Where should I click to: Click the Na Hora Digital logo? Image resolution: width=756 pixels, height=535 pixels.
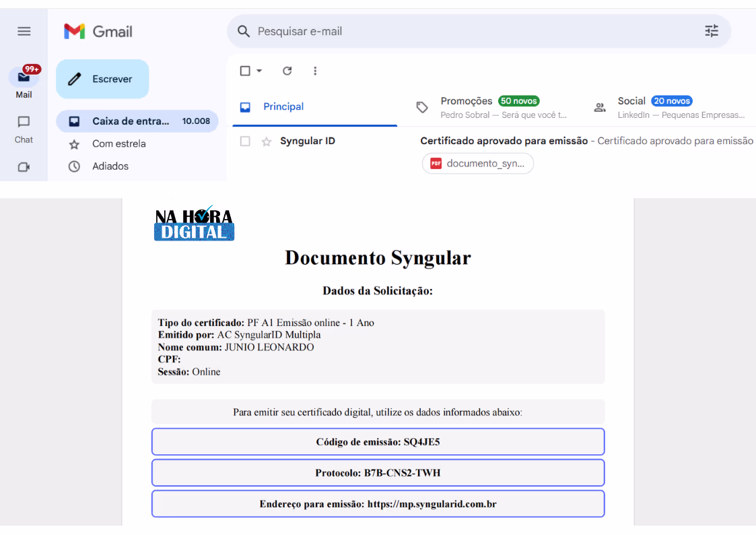[195, 223]
